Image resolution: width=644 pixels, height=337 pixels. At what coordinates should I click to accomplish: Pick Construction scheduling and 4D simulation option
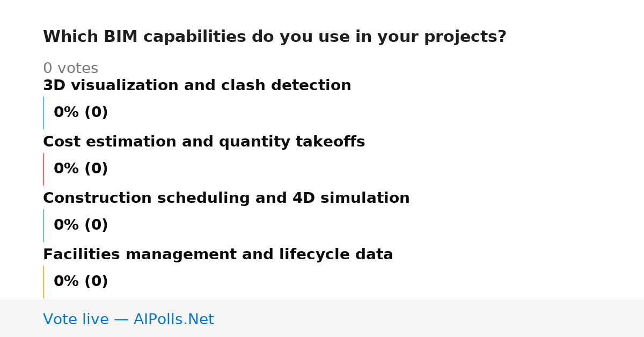coord(226,199)
